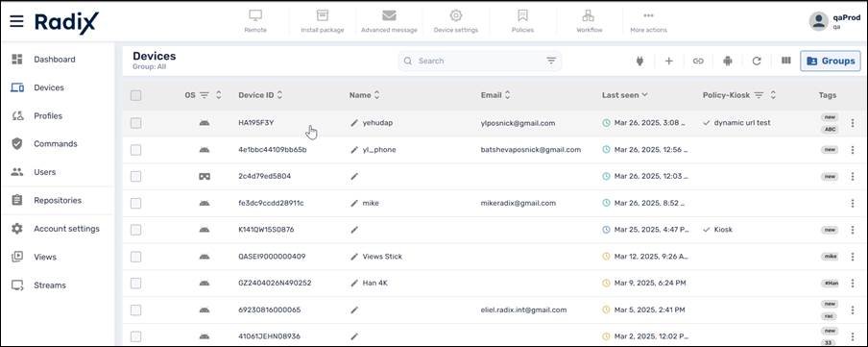Viewport: 868px width, 347px height.
Task: Open Policy-Kiosk column filter icon
Action: click(759, 95)
